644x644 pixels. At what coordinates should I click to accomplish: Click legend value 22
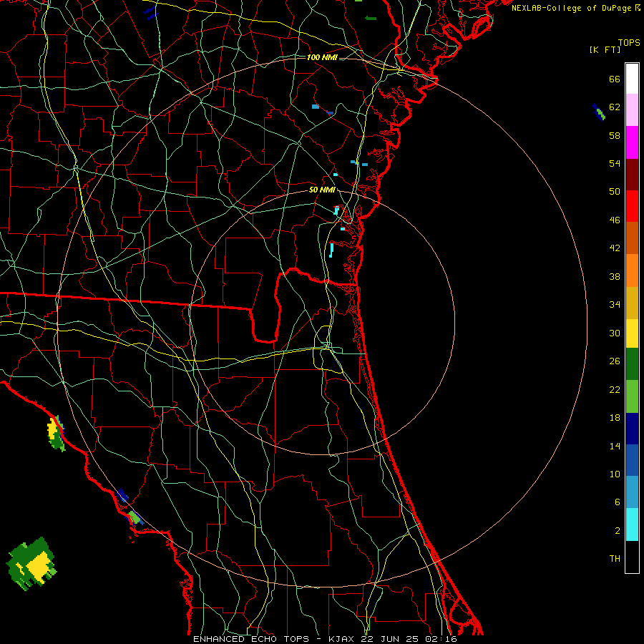(615, 389)
